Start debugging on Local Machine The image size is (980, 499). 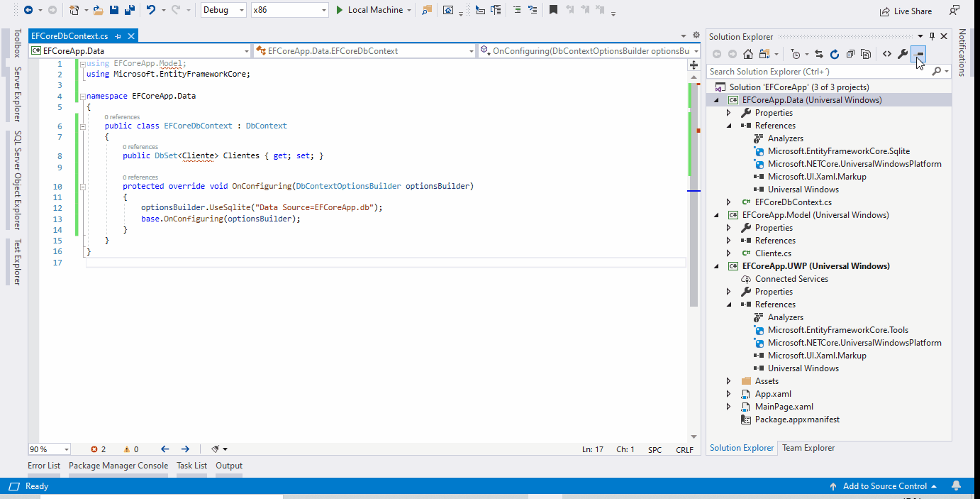tap(369, 10)
